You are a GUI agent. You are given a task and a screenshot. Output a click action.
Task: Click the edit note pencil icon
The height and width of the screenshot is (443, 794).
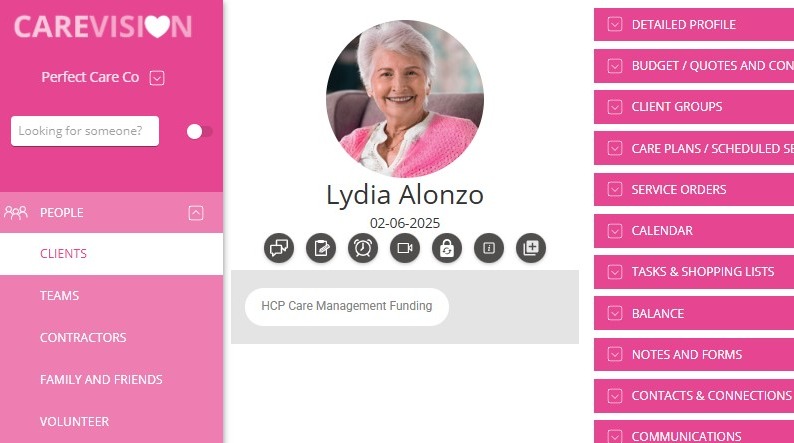[321, 248]
